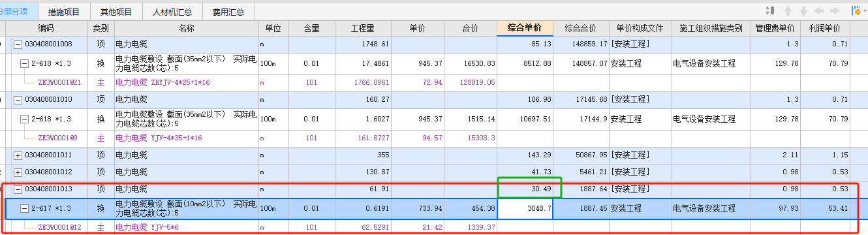Click name 电力电缆 YJV-4*35+1*16
The width and height of the screenshot is (868, 235).
(159, 138)
